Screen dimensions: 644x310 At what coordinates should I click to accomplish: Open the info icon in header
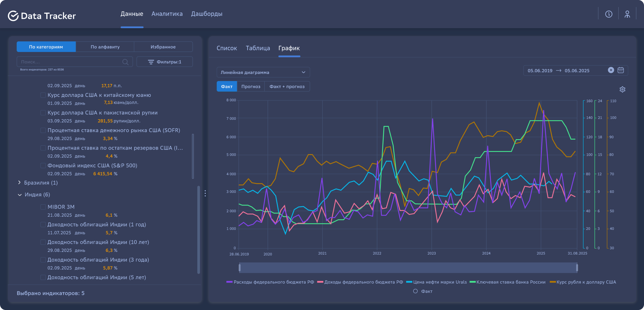(x=609, y=14)
